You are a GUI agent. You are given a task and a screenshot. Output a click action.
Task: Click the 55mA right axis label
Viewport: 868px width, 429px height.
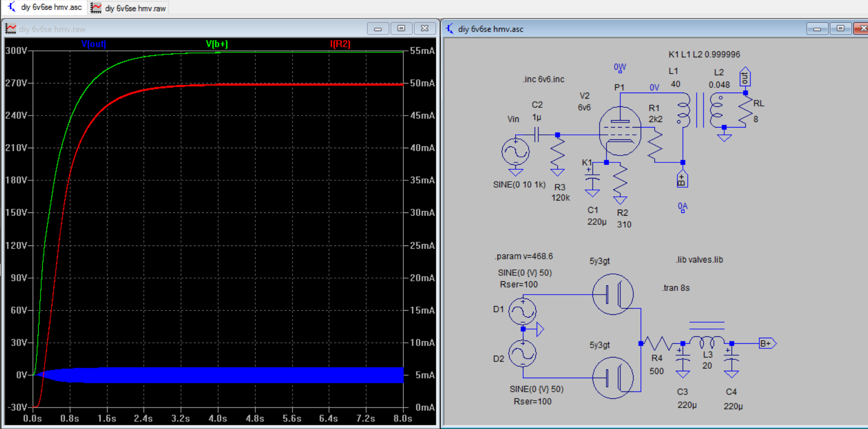coord(422,50)
